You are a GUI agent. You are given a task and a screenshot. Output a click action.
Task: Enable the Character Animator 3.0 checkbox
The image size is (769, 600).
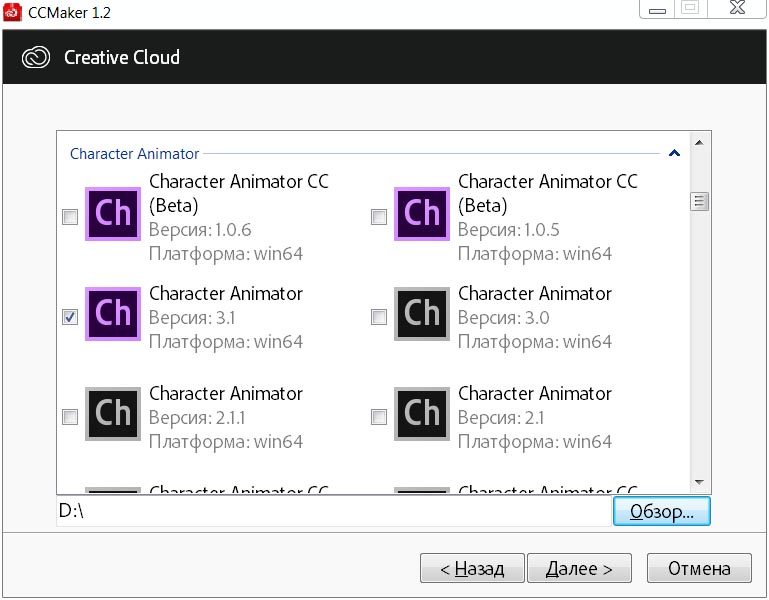tap(379, 317)
